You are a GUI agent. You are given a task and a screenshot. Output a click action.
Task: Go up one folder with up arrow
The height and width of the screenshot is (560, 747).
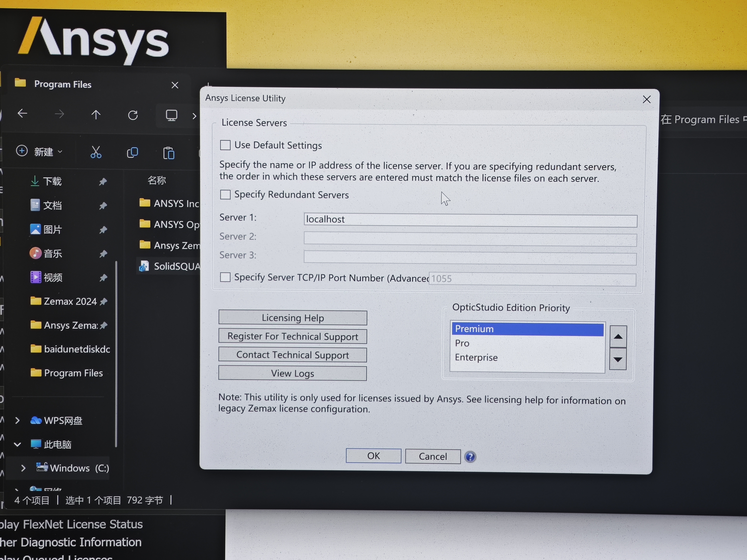coord(96,115)
